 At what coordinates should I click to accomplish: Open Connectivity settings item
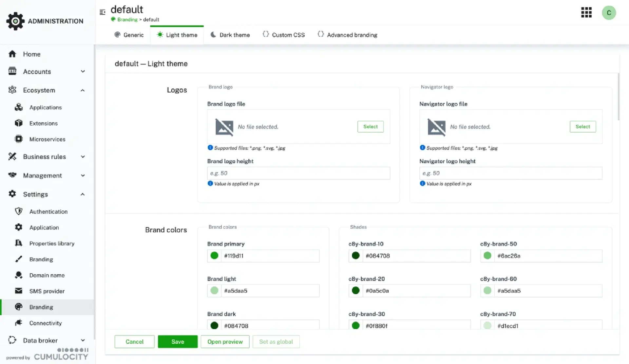pos(45,323)
